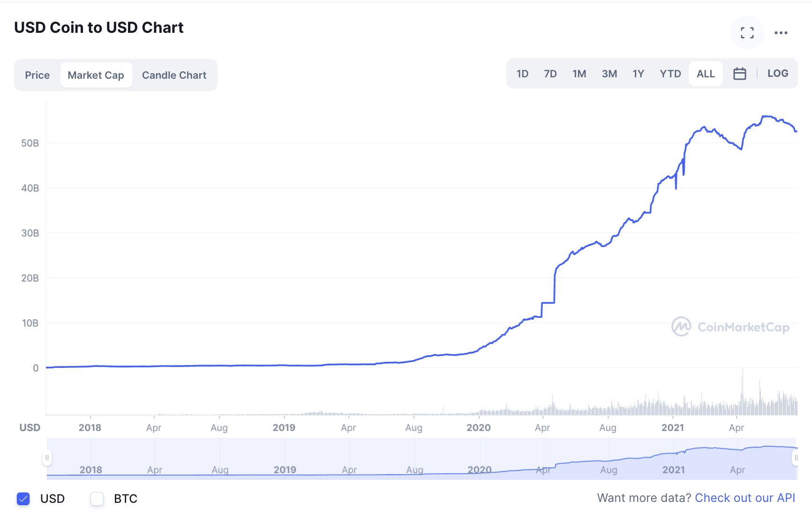
Task: Open the Check out our API link
Action: coord(745,498)
